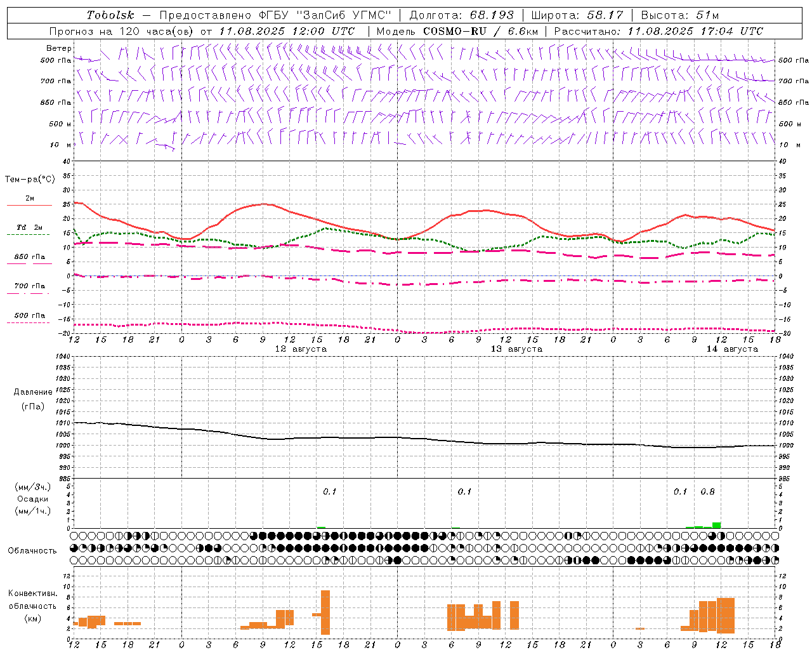Click the 'Облачность' cloudiness label
The image size is (812, 650).
(32, 551)
